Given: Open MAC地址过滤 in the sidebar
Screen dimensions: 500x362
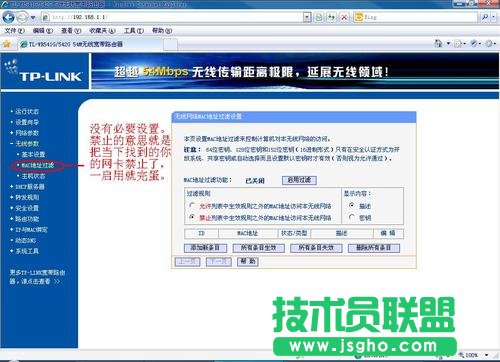Looking at the screenshot, I should click(x=38, y=165).
